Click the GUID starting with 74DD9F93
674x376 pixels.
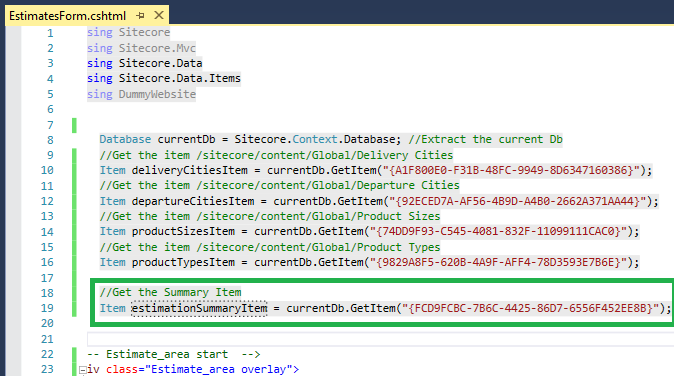[x=498, y=232]
